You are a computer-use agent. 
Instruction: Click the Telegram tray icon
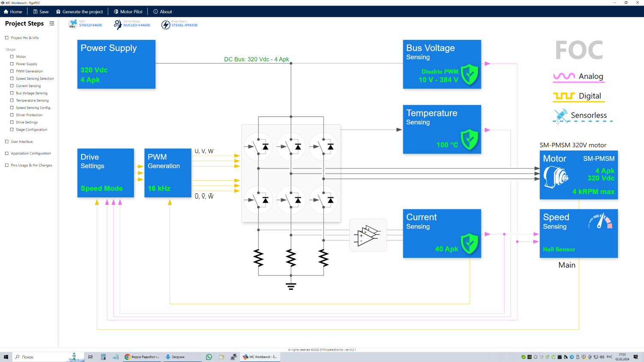pos(571,357)
